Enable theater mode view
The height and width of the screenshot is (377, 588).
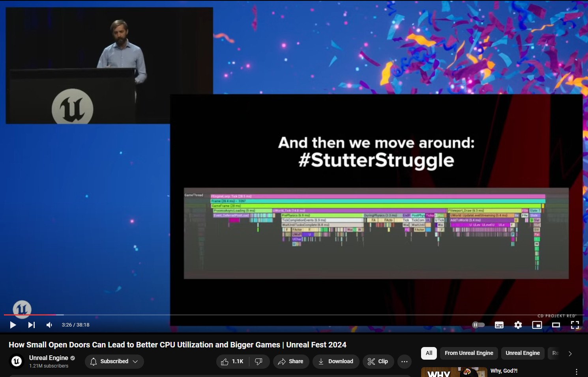[x=556, y=325]
